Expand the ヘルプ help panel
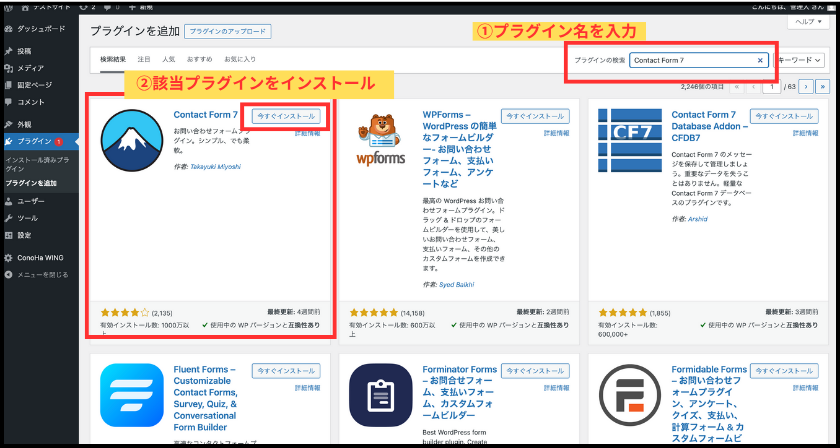Image resolution: width=840 pixels, height=448 pixels. click(x=808, y=22)
